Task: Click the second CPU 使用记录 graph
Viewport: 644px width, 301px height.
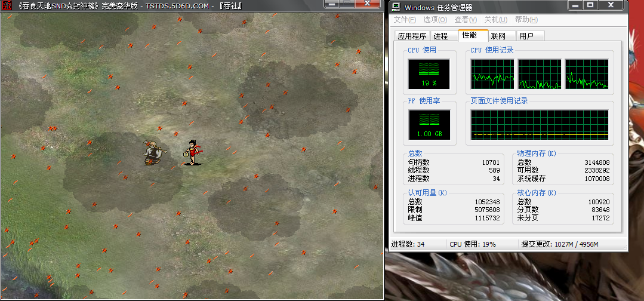Action: pyautogui.click(x=540, y=74)
